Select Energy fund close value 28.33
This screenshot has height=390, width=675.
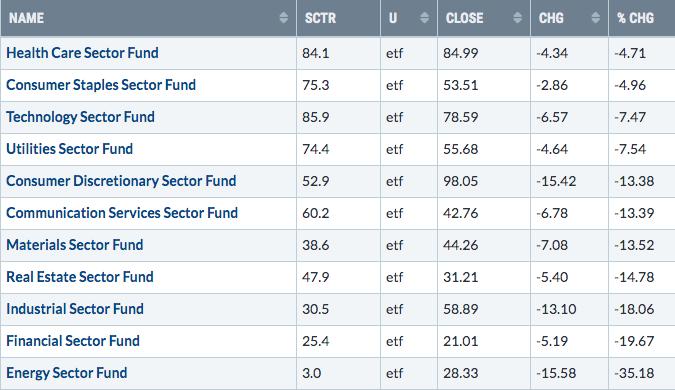click(461, 373)
